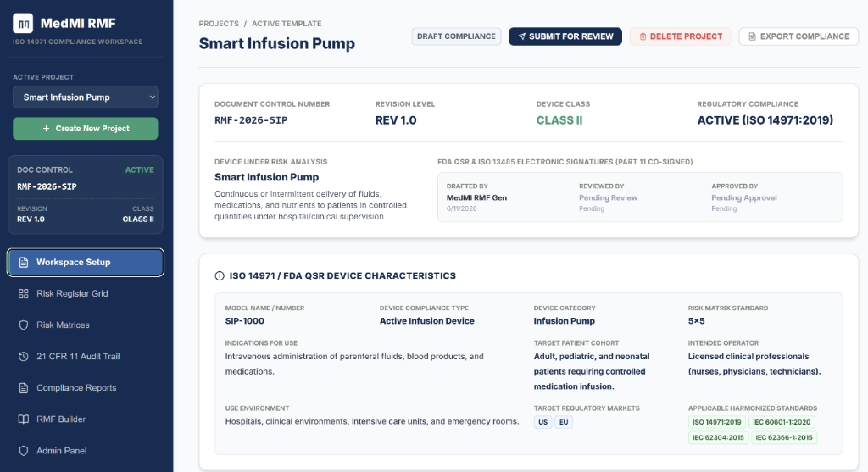Click the Export Compliance button

798,36
